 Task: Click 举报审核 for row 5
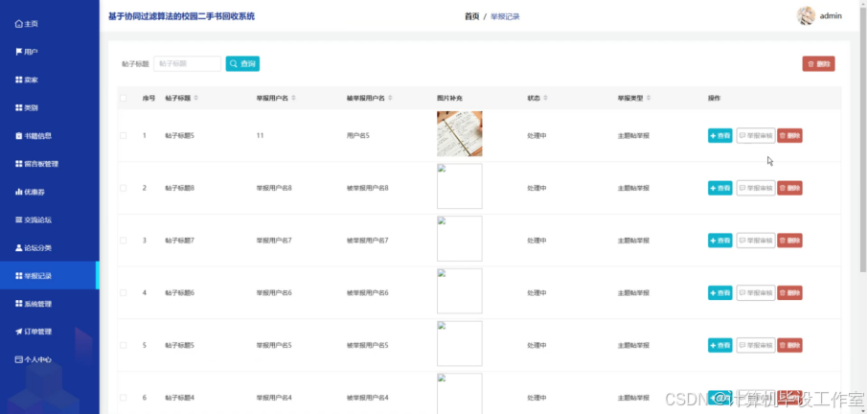pos(756,345)
